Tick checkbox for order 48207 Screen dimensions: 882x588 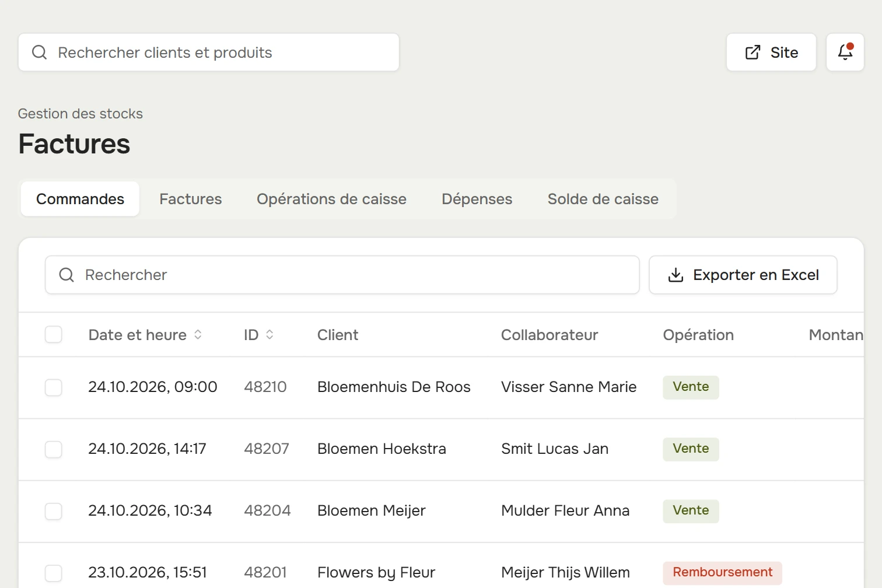click(54, 449)
